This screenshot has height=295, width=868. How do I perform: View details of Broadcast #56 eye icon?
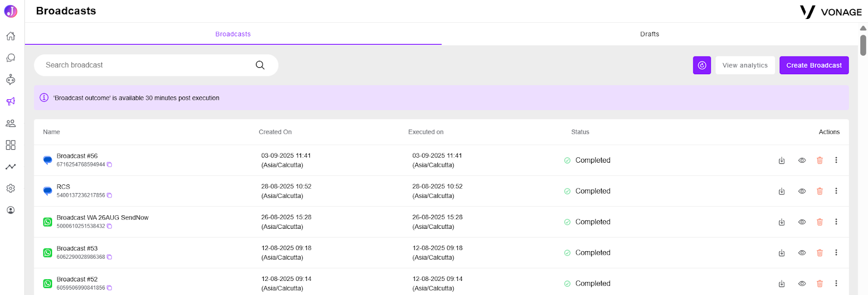pyautogui.click(x=802, y=161)
